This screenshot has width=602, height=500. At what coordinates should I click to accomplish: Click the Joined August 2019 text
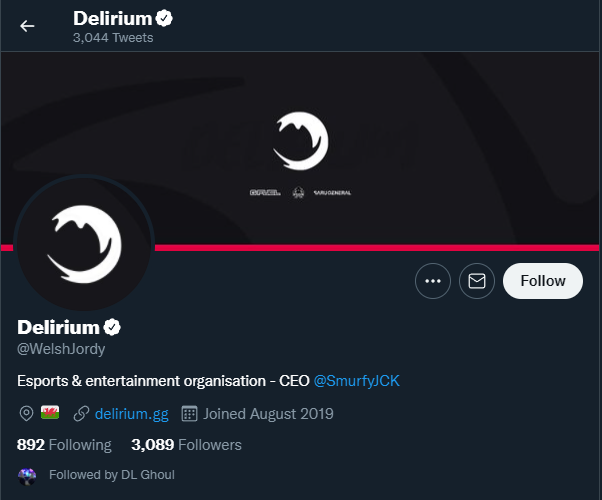268,413
